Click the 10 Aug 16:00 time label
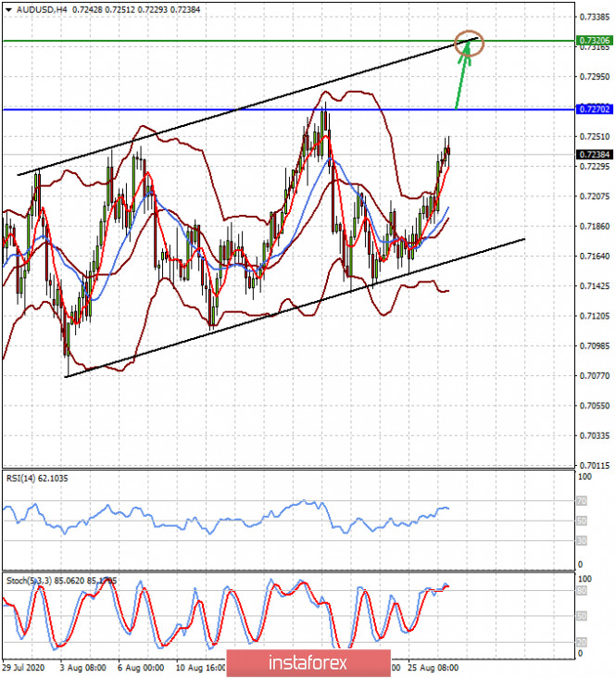This screenshot has height=678, width=616. click(200, 667)
